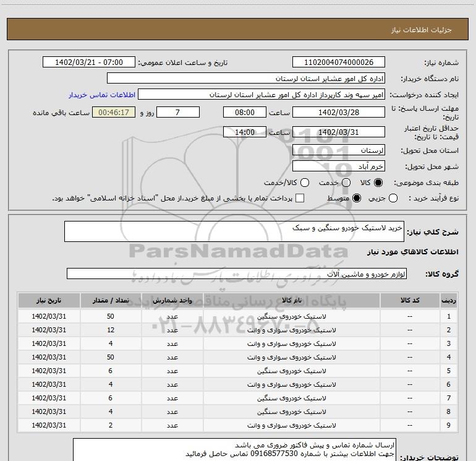This screenshot has height=461, width=476.
Task: Click the goods group field لوازم خودرو و ماشین آلات
Action: 237,274
